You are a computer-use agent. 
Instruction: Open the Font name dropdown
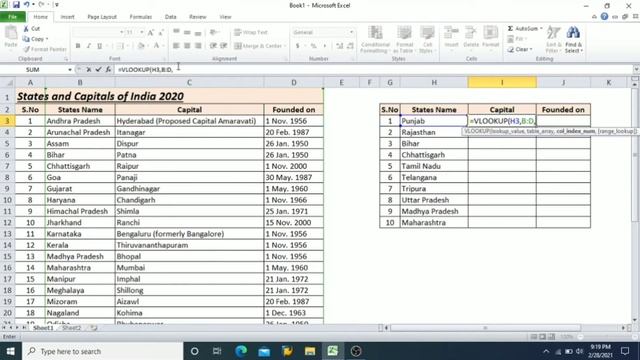(122, 32)
